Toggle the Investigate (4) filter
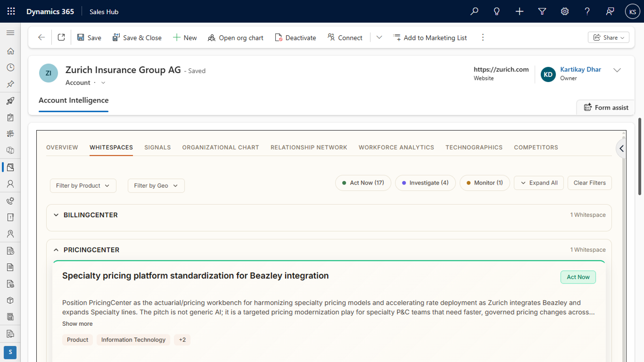Image resolution: width=644 pixels, height=362 pixels. (x=425, y=183)
